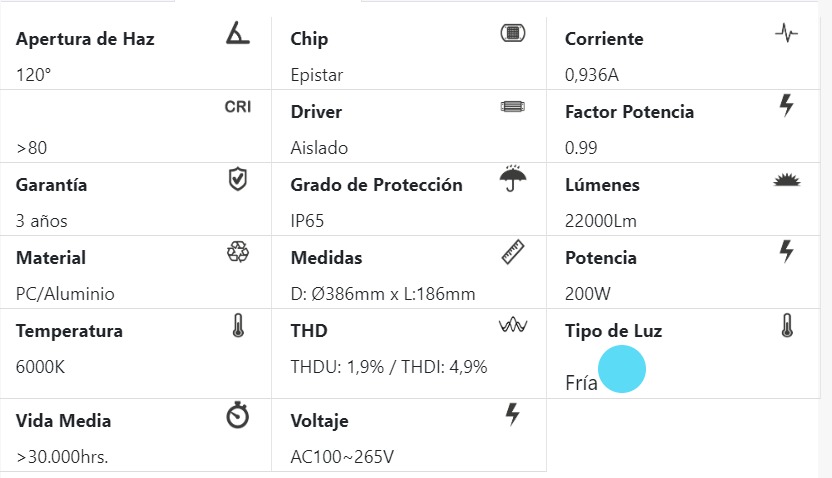
Task: Click the CRI label icon
Action: click(237, 107)
